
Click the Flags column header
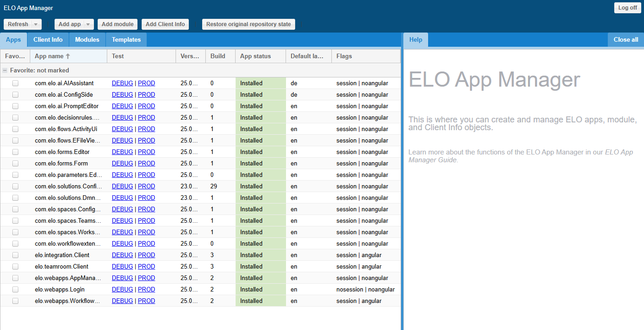point(366,56)
